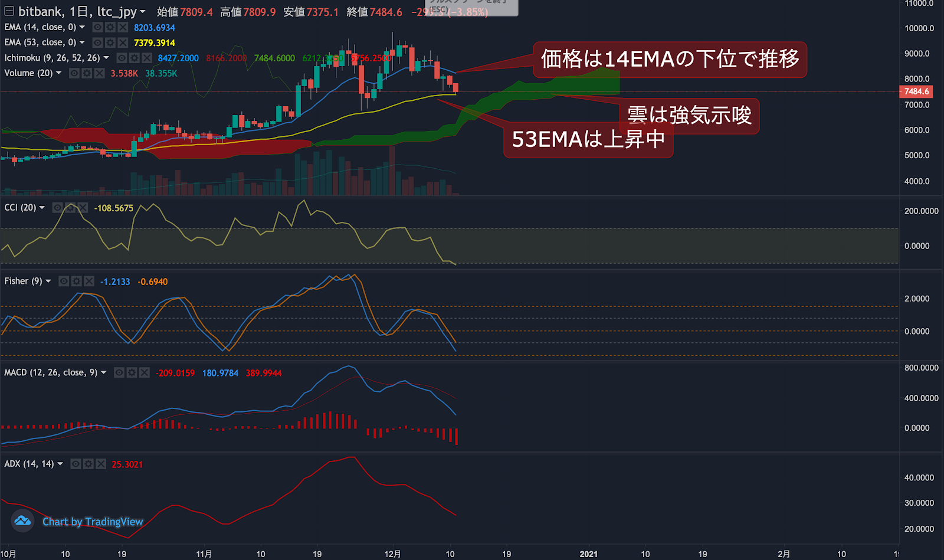Image resolution: width=944 pixels, height=560 pixels.
Task: Open settings gear for EMA 14
Action: click(x=110, y=27)
